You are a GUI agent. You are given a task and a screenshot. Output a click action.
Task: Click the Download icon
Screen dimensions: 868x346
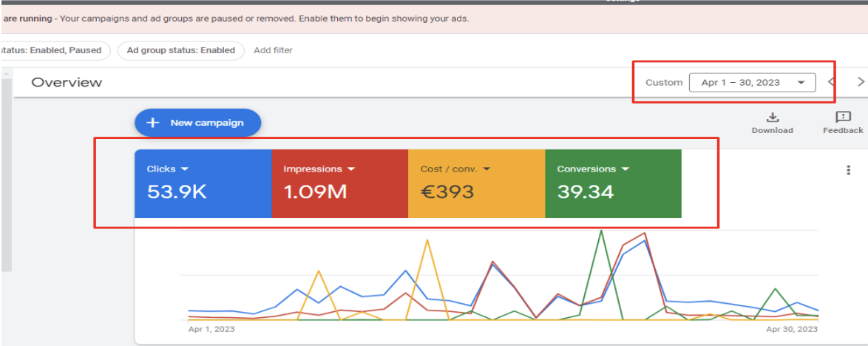[x=772, y=118]
